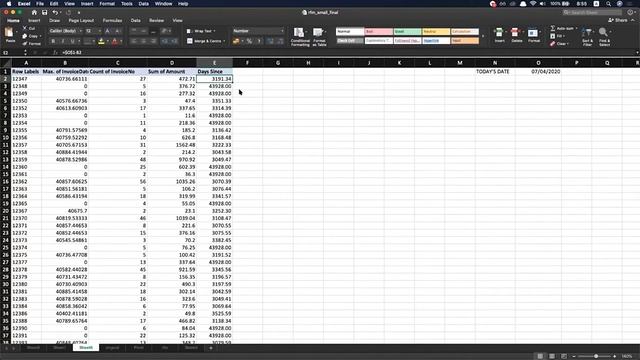Toggle align right
The image size is (640, 360).
coord(153,41)
